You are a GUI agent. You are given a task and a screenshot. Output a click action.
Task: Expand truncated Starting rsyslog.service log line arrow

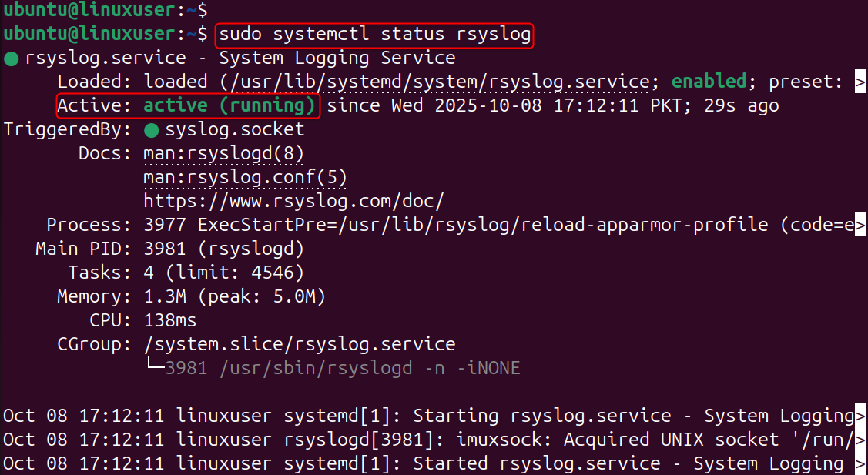tap(860, 416)
